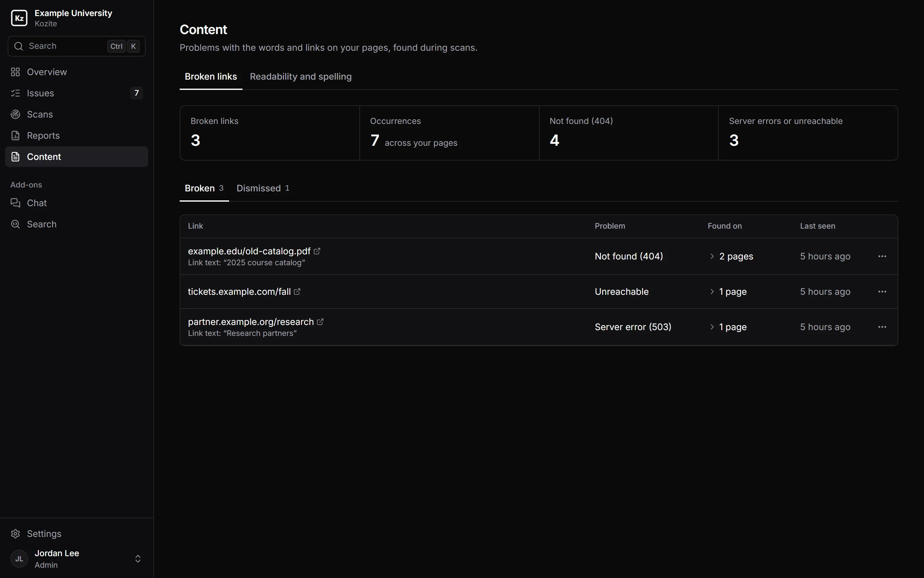
Task: Click the Chat bubbles icon
Action: click(x=15, y=203)
